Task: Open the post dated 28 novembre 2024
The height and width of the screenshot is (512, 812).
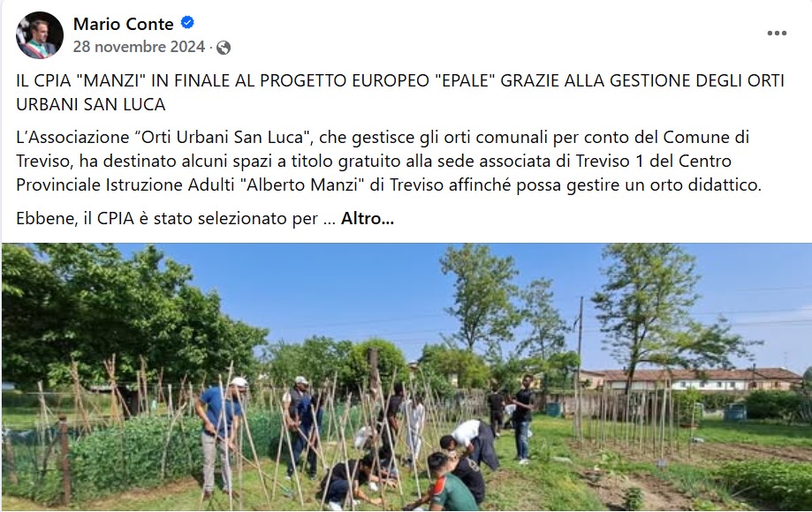Action: [139, 47]
